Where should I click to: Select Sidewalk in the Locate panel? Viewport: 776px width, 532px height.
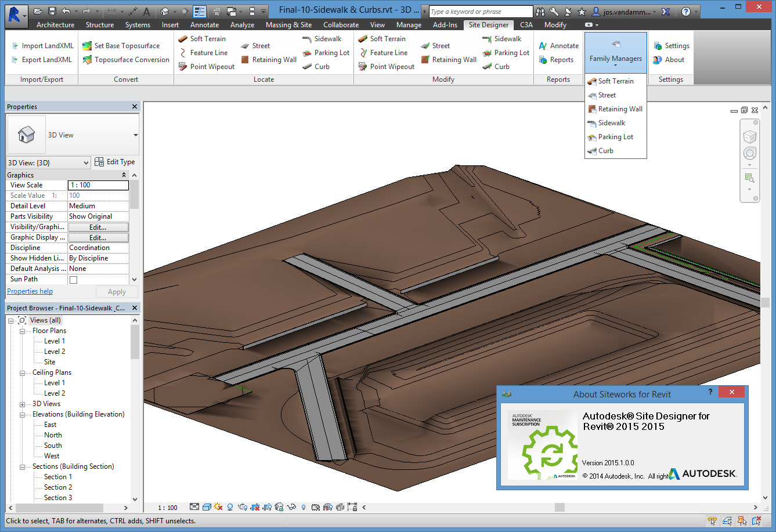[x=322, y=39]
